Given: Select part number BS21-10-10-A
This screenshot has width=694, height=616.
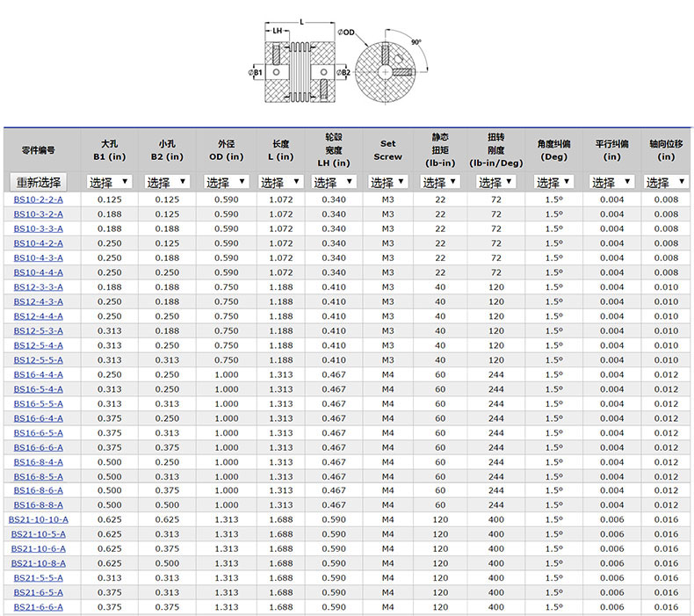Looking at the screenshot, I should (39, 520).
